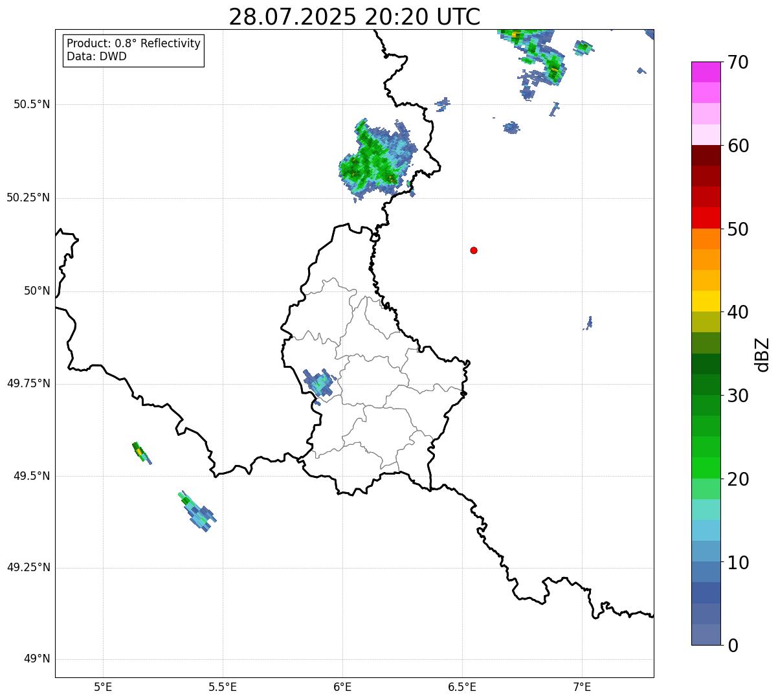The width and height of the screenshot is (778, 700).
Task: Click the dBZ colorbar axis label
Action: [x=762, y=354]
